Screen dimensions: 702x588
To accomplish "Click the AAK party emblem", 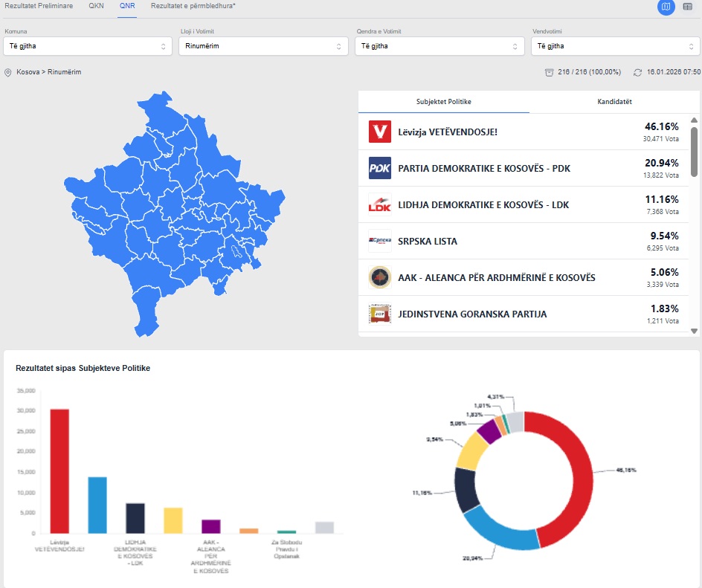I will pos(380,277).
